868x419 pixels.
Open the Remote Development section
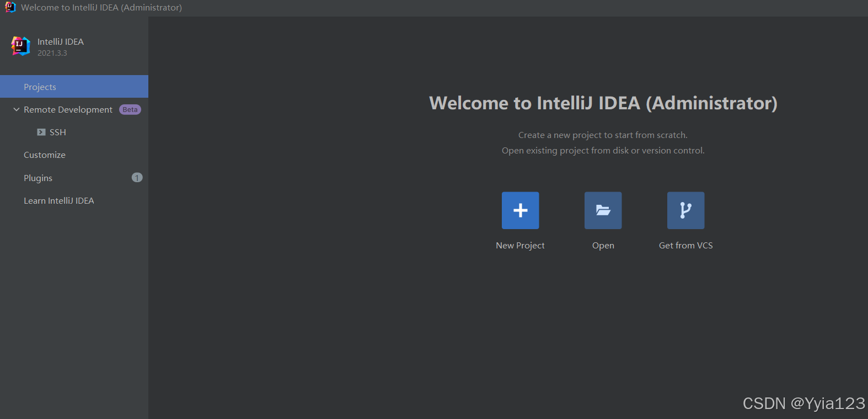(x=68, y=110)
